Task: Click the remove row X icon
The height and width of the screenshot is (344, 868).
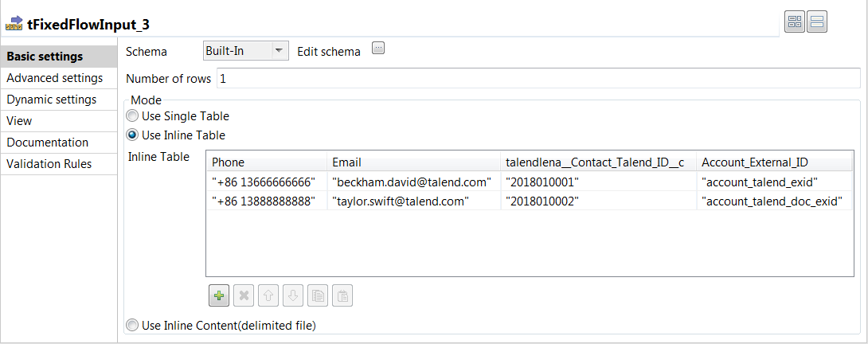Action: pyautogui.click(x=244, y=296)
